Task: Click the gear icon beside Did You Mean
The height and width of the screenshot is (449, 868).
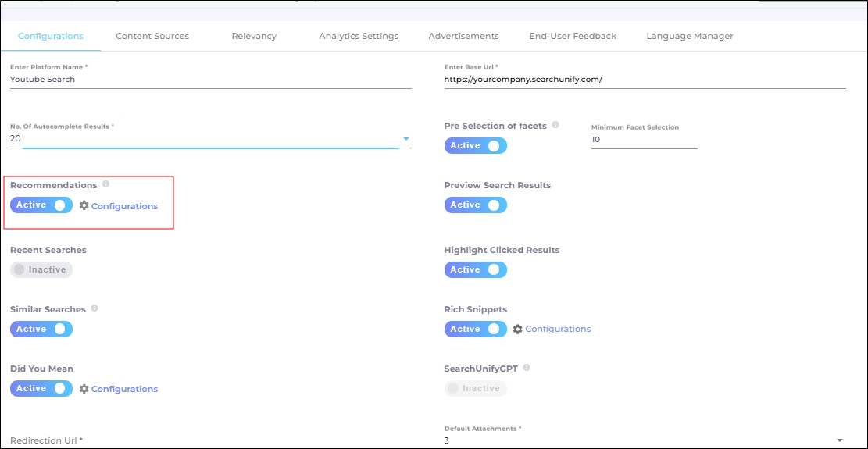Action: coord(84,389)
